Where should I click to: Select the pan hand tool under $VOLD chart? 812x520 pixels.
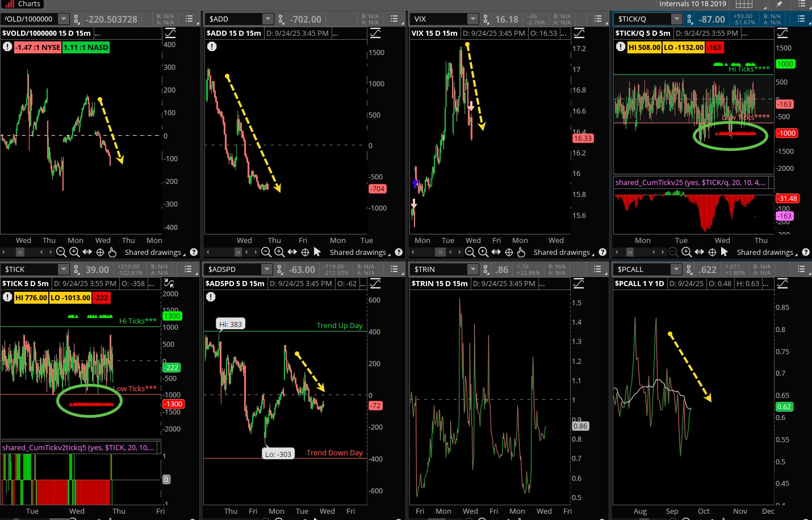[112, 252]
